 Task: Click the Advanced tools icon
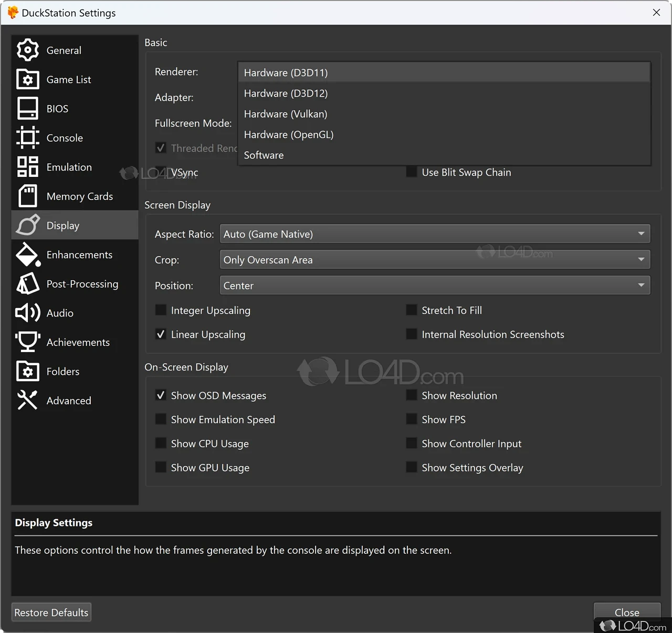(28, 400)
